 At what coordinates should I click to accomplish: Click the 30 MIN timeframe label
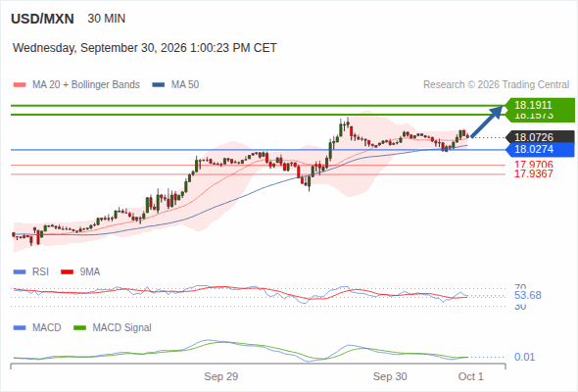[107, 19]
